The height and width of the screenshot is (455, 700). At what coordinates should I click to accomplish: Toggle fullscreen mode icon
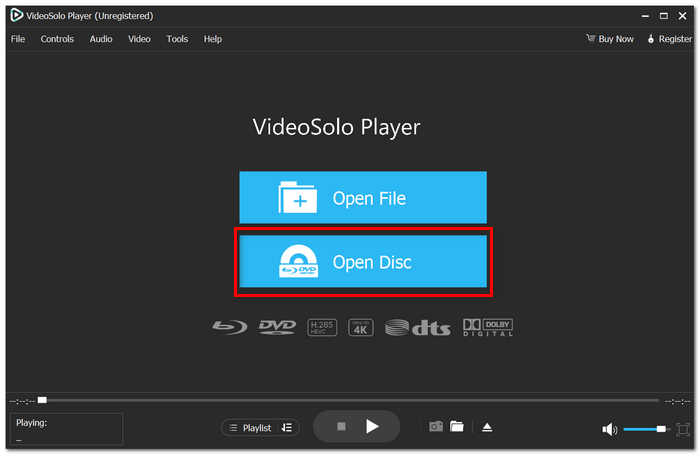tap(683, 430)
